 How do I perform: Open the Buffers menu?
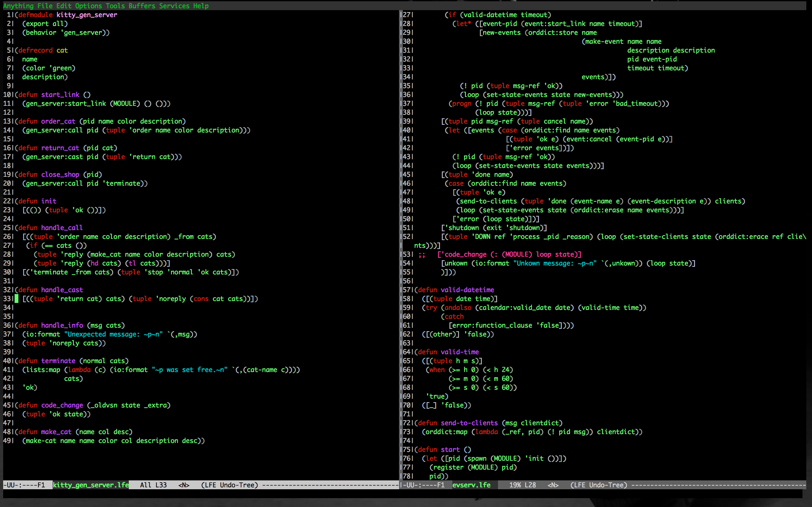coord(141,6)
